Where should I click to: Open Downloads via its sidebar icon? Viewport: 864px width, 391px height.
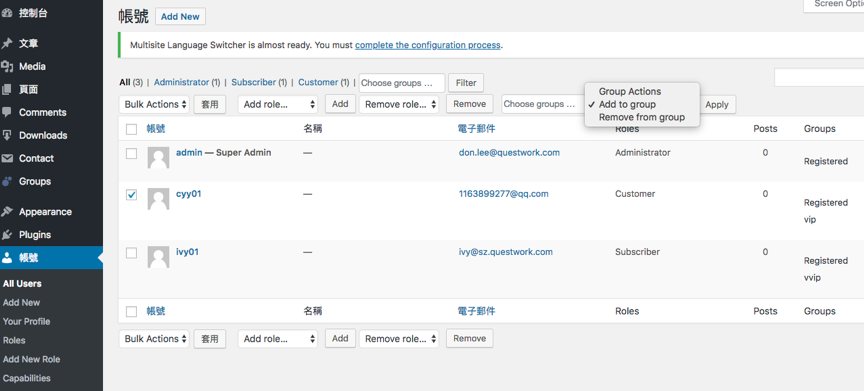[7, 135]
